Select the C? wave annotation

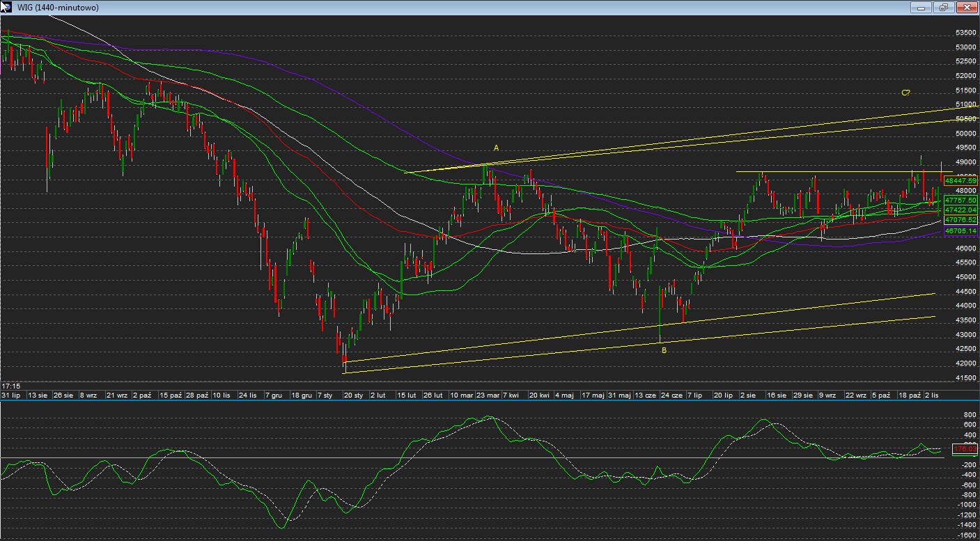point(905,93)
